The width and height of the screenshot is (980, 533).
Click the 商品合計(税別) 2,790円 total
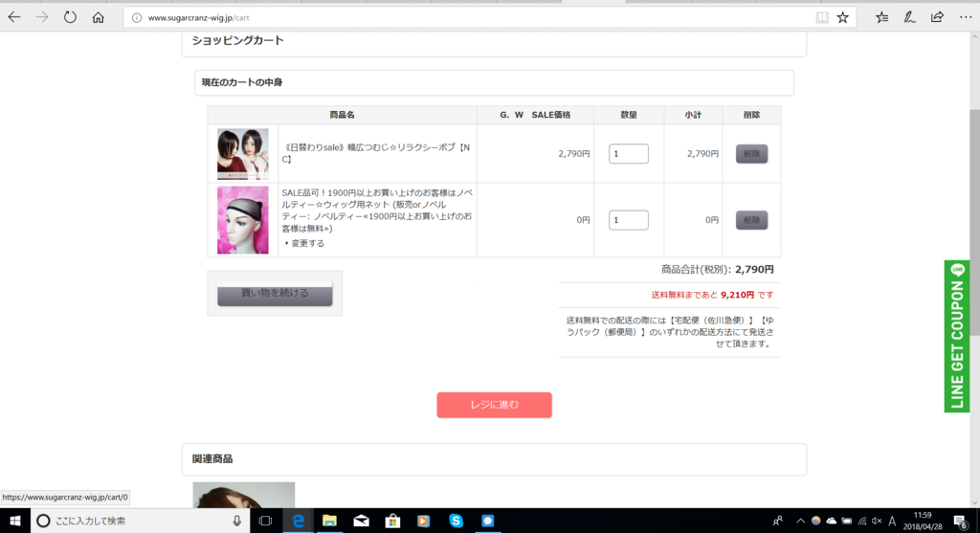point(718,269)
